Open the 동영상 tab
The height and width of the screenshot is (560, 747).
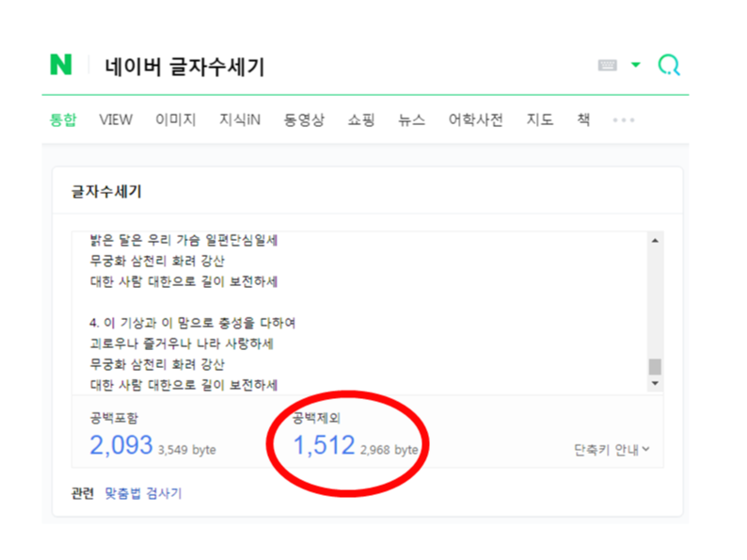coord(304,120)
